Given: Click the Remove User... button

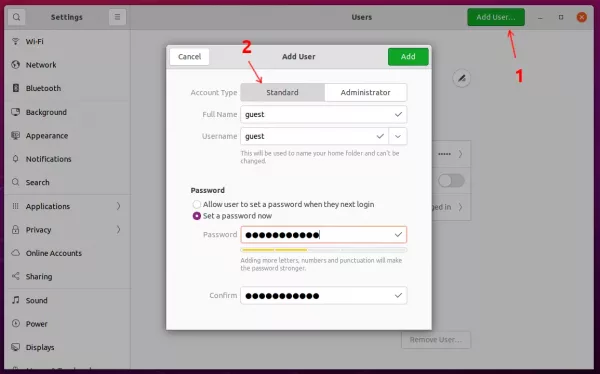Looking at the screenshot, I should pyautogui.click(x=436, y=340).
